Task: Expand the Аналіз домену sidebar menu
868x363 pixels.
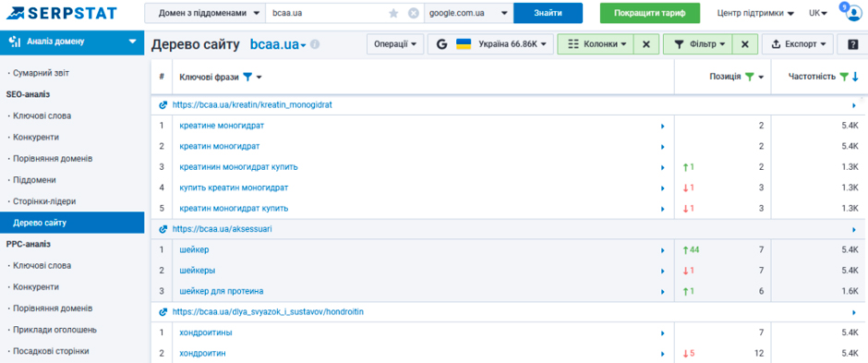Action: tap(72, 42)
